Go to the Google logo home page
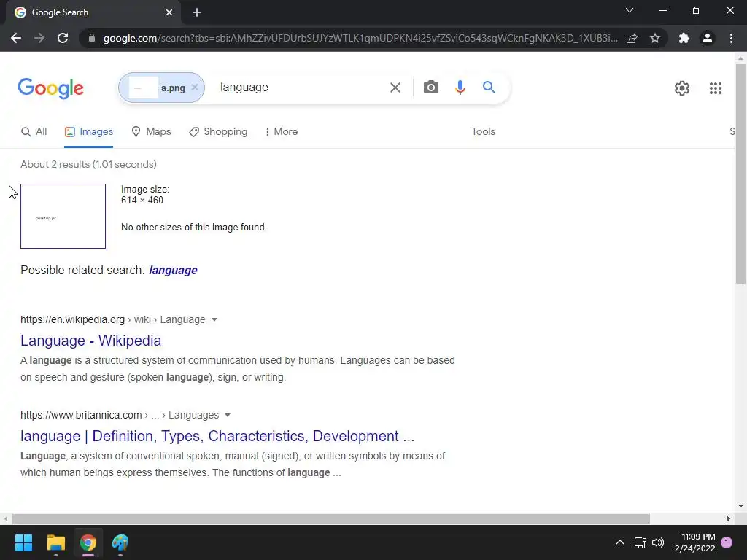The width and height of the screenshot is (747, 560). [50, 88]
